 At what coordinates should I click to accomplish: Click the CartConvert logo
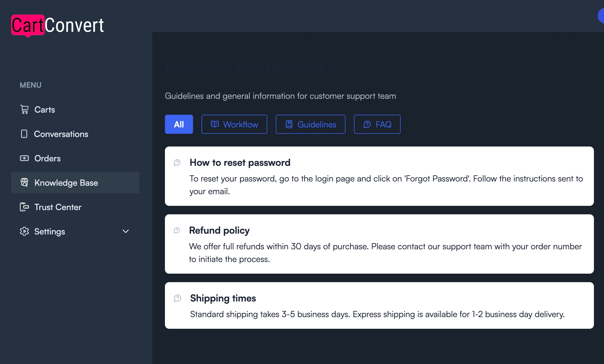coord(58,25)
